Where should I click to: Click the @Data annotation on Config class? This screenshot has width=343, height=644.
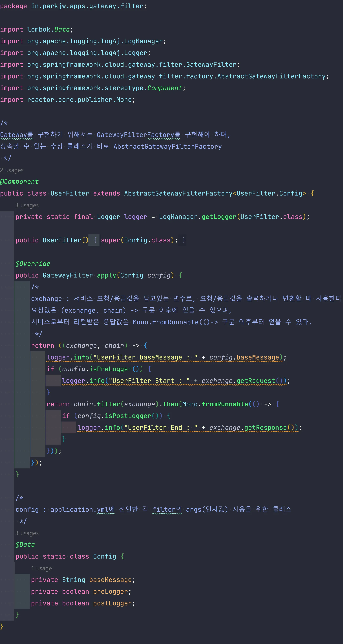click(x=25, y=545)
